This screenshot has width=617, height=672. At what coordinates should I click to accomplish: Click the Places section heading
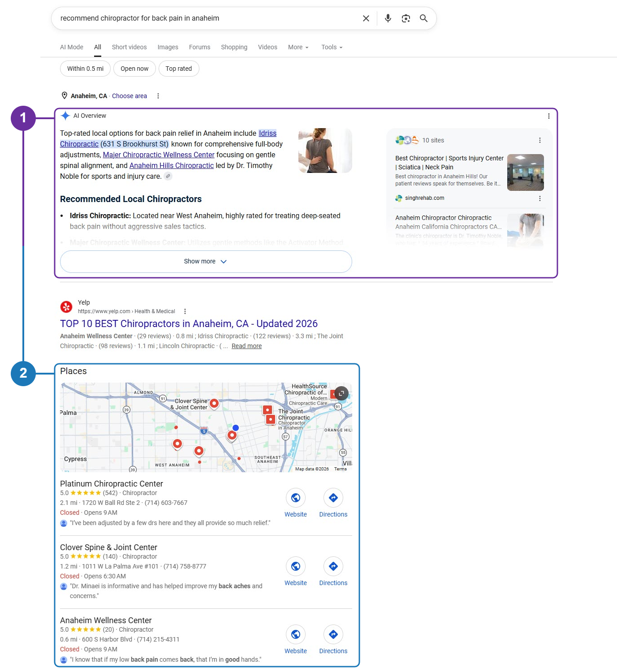point(73,371)
